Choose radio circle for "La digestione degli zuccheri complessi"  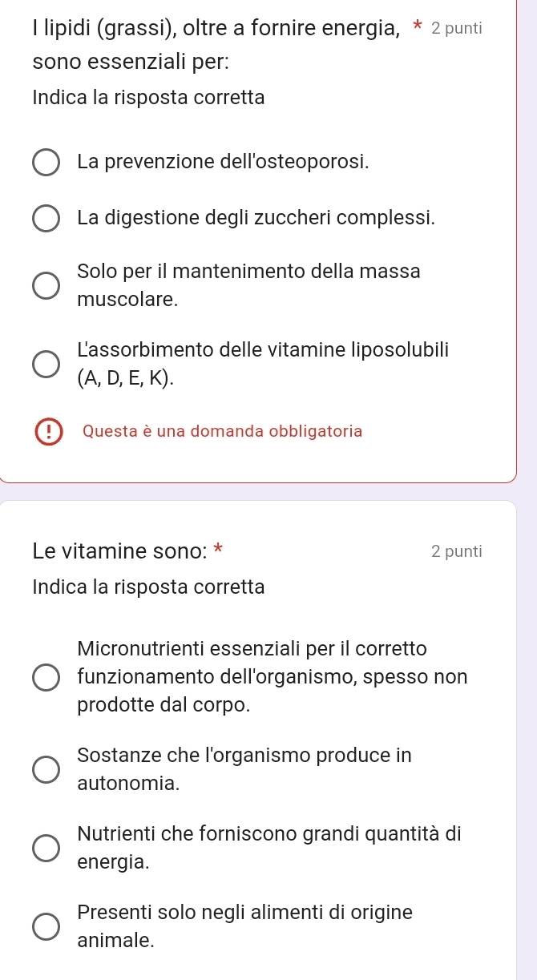tap(46, 218)
